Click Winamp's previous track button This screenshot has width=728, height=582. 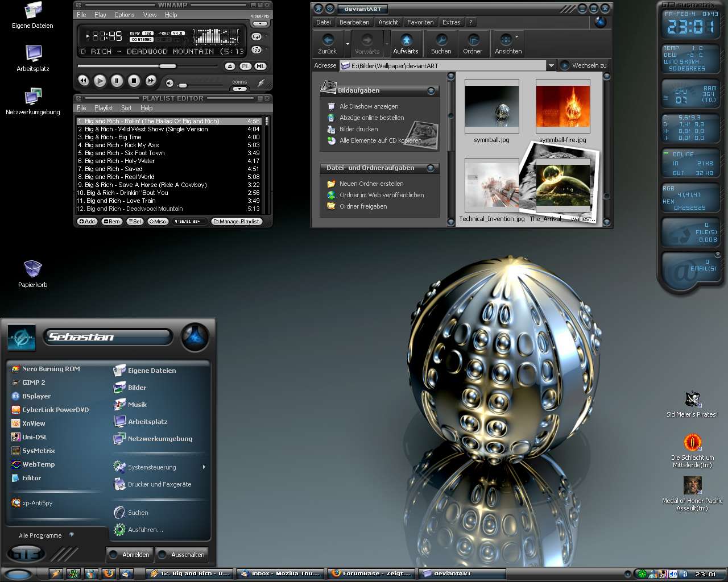tap(83, 81)
